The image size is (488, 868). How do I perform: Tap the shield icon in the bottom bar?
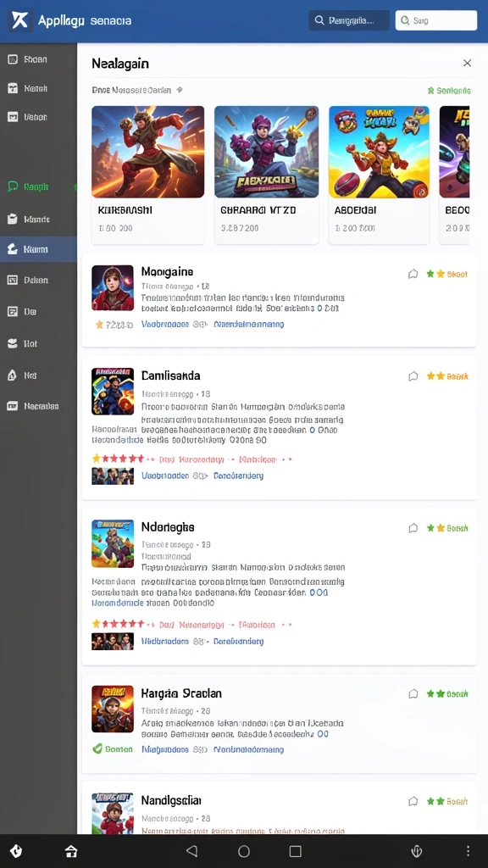point(417,851)
